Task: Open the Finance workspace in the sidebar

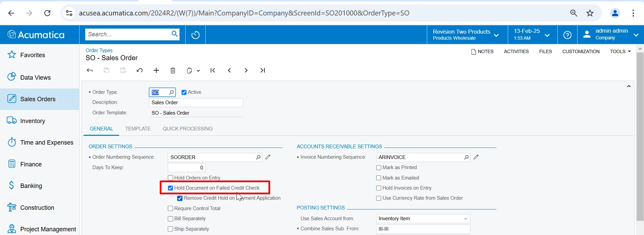Action: click(40, 164)
